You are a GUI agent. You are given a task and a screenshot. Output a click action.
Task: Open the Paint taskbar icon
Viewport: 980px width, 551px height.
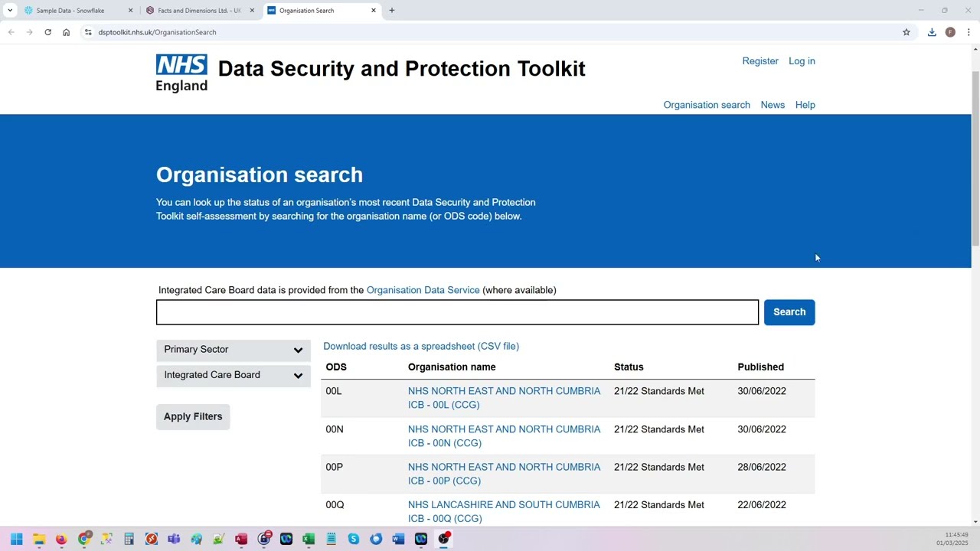[x=197, y=539]
